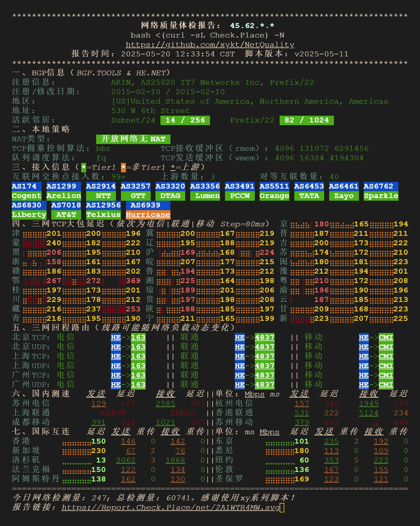Image resolution: width=420 pixels, height=526 pixels.
Task: Click the orange non-Tier1 star legend marker
Action: (x=123, y=167)
